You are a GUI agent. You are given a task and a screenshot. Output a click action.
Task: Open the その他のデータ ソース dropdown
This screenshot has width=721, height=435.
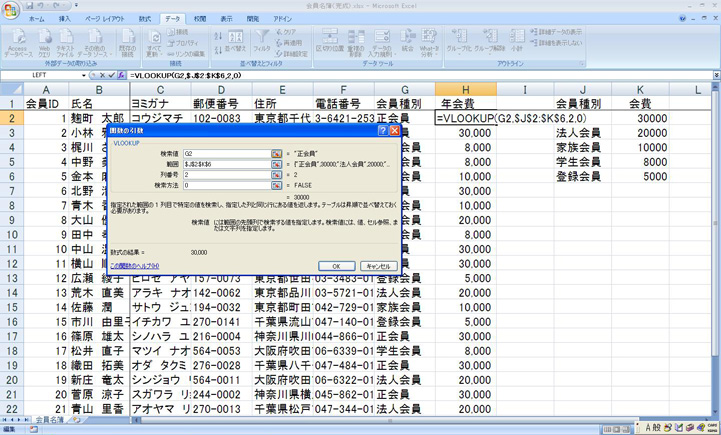pyautogui.click(x=95, y=42)
